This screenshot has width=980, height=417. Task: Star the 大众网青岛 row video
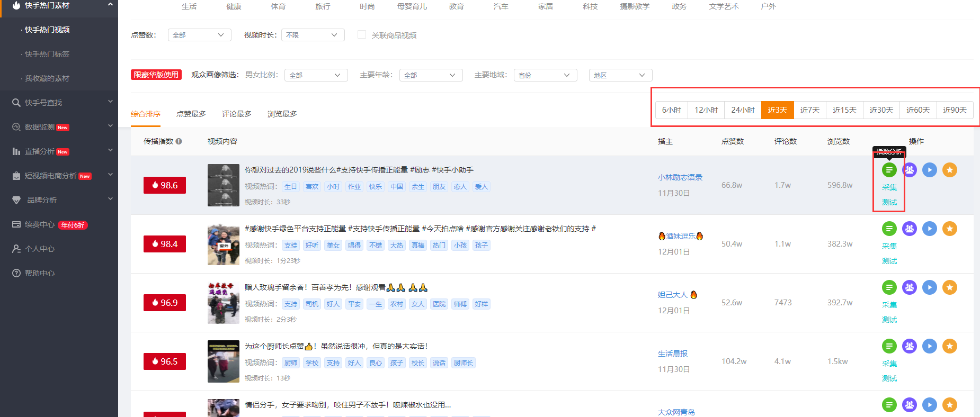pos(950,405)
